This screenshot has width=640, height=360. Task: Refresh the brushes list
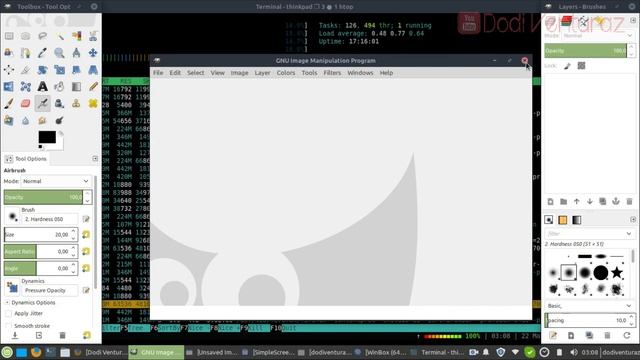[627, 336]
